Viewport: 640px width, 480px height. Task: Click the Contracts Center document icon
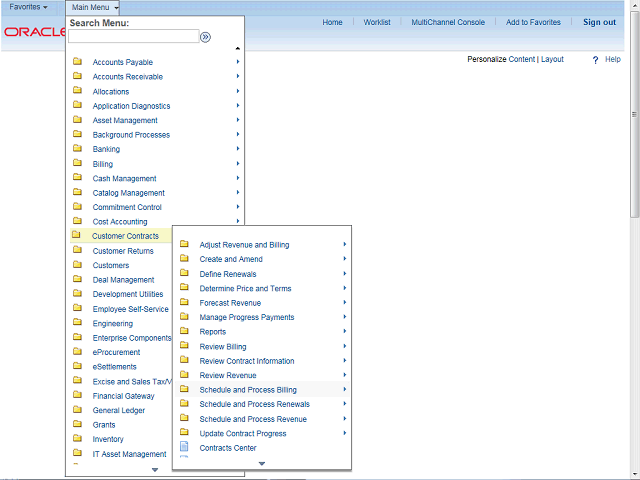click(184, 448)
